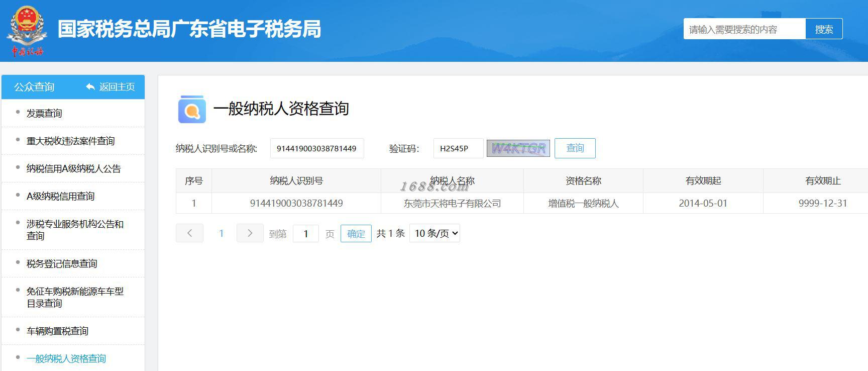Viewport: 868px width, 371px height.
Task: Click page number 1 in pagination
Action: point(221,233)
